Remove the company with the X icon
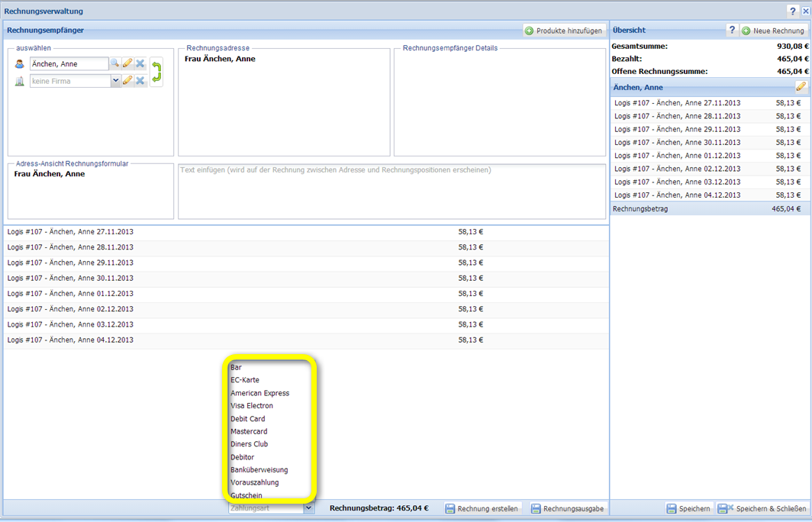 (x=140, y=81)
